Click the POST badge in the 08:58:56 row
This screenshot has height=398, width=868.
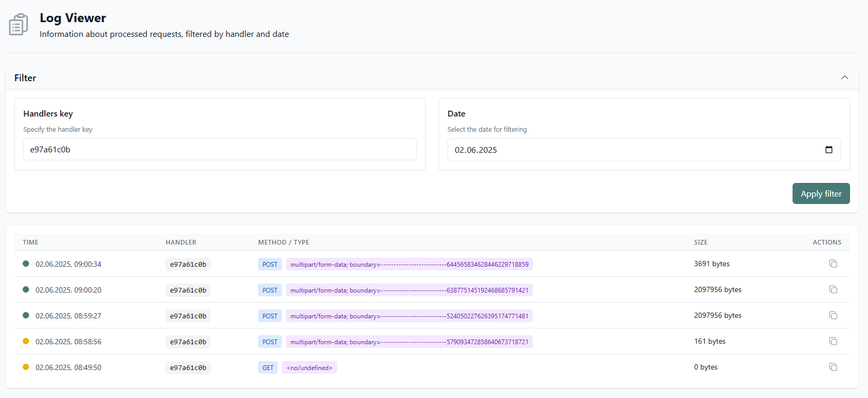[x=270, y=342]
